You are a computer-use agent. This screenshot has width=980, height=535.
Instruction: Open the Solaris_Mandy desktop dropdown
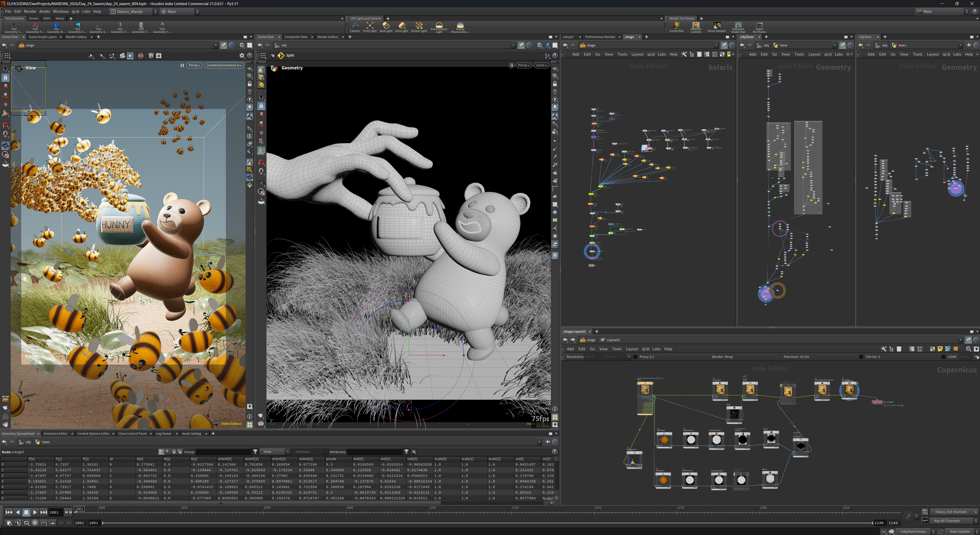pyautogui.click(x=134, y=12)
